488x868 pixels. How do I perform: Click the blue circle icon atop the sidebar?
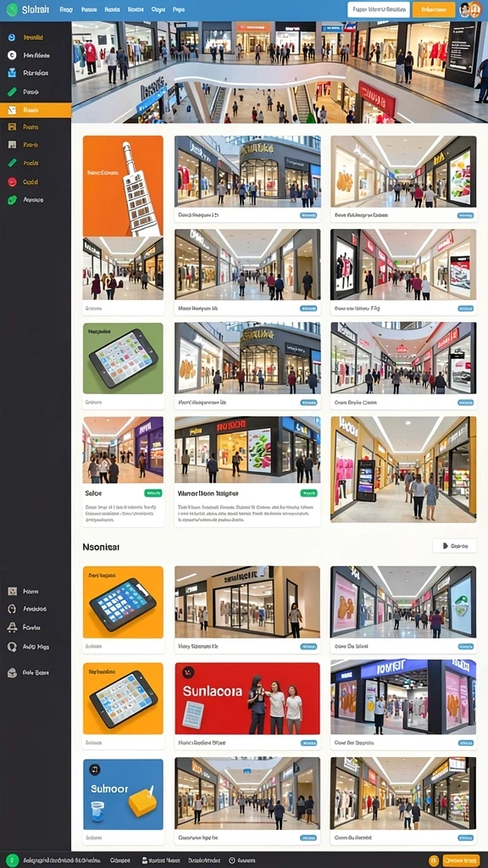[x=12, y=37]
